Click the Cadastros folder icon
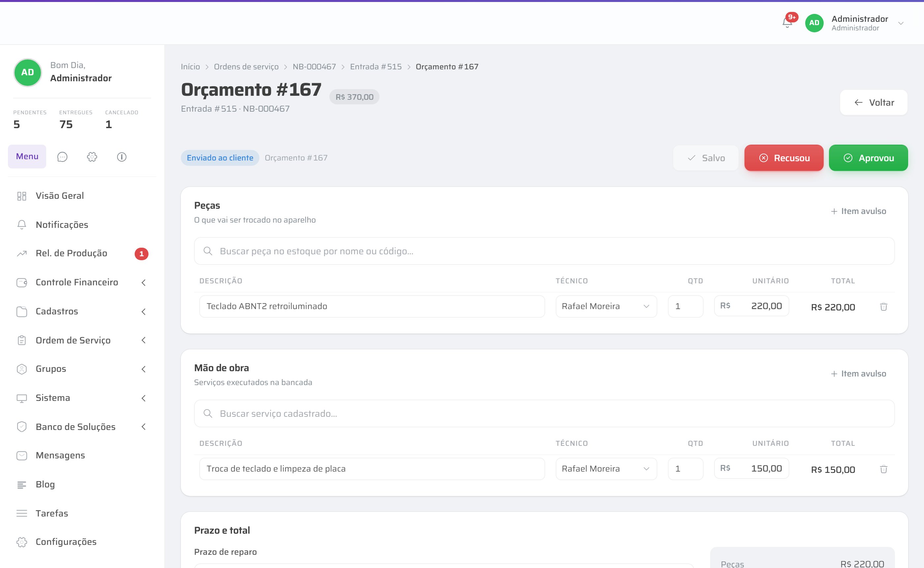Viewport: 924px width, 568px height. tap(22, 311)
